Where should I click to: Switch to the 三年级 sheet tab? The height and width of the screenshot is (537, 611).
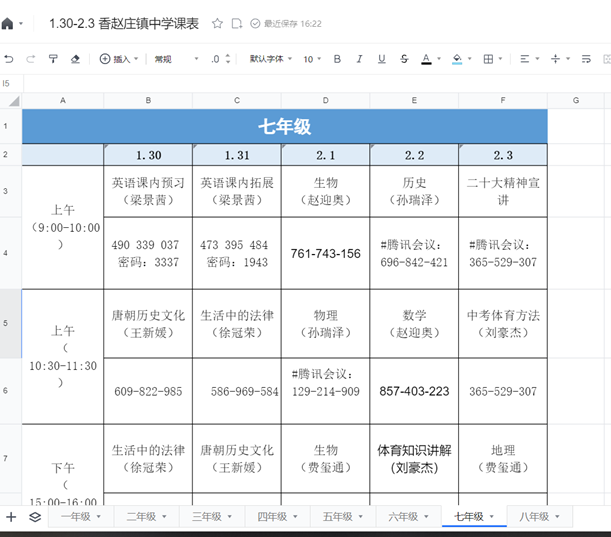coord(206,517)
